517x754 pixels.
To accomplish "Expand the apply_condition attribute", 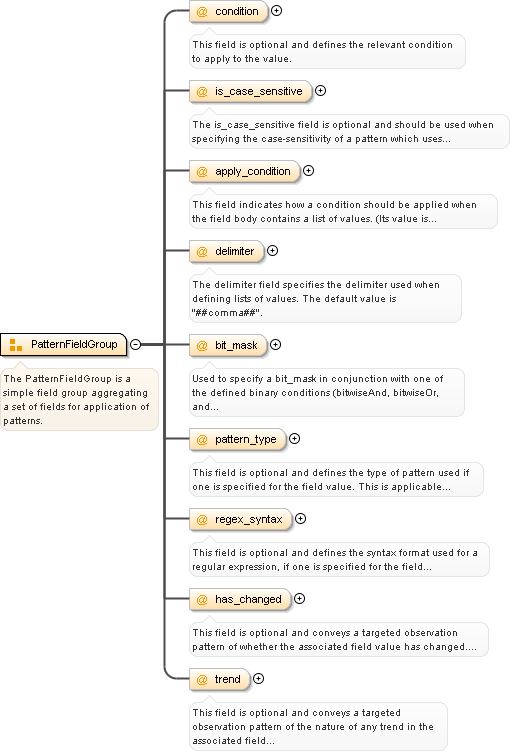I will (x=309, y=171).
